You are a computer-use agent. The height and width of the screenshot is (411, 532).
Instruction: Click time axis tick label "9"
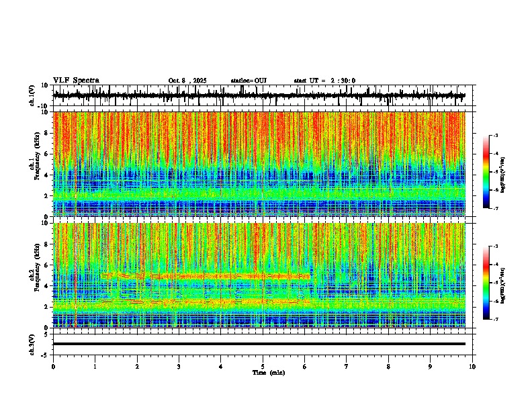[430, 367]
